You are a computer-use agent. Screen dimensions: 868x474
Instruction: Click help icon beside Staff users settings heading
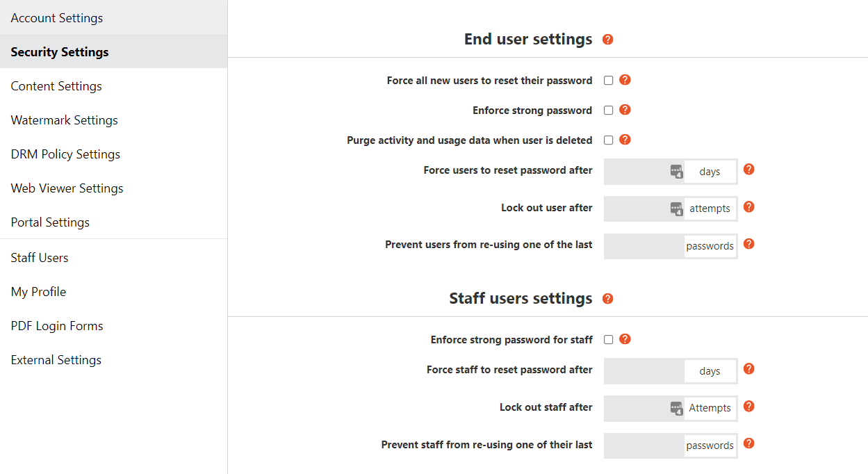point(608,299)
